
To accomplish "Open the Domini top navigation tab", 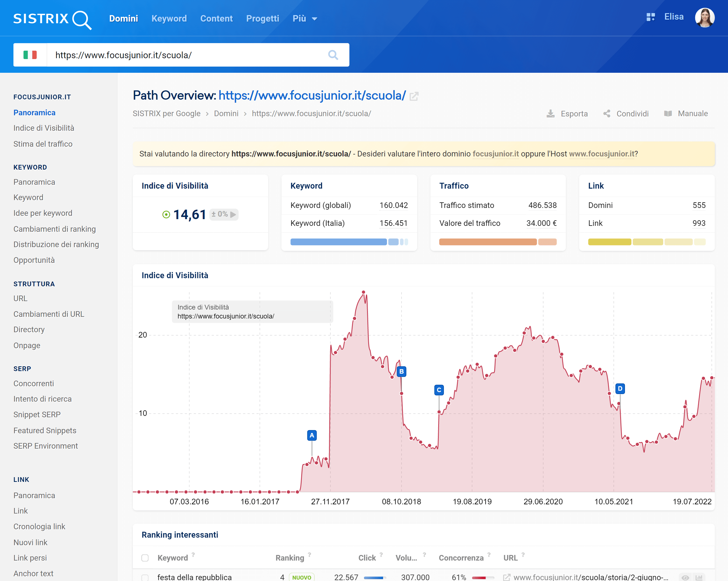I will pos(123,18).
